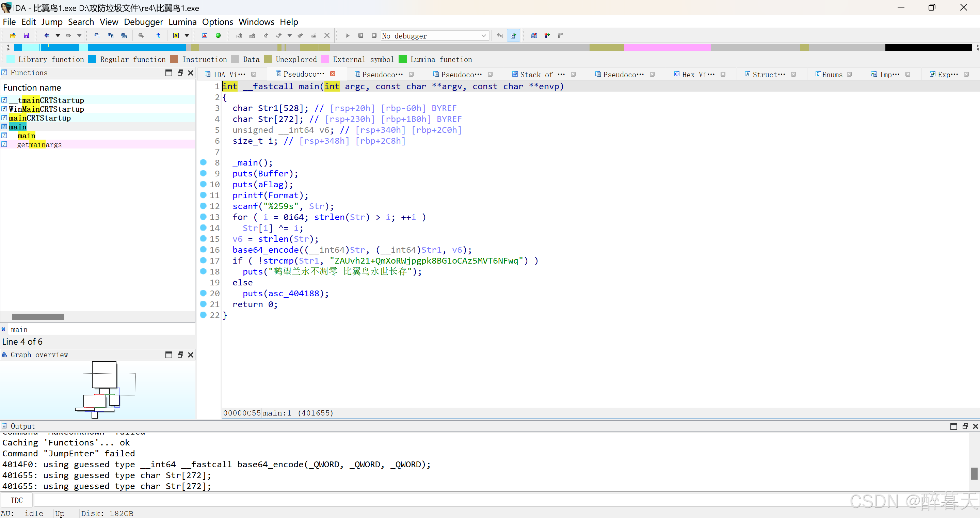Click base64_encode function call in pseudocode
The height and width of the screenshot is (518, 980).
coord(265,250)
